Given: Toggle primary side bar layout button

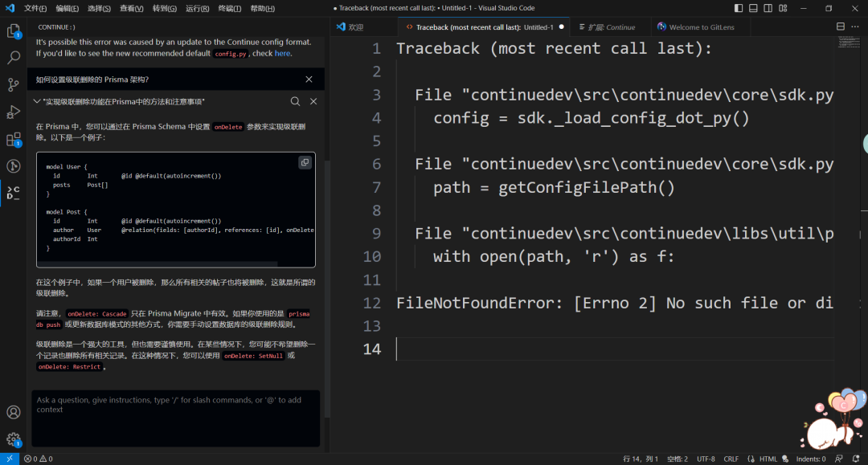Looking at the screenshot, I should tap(739, 8).
